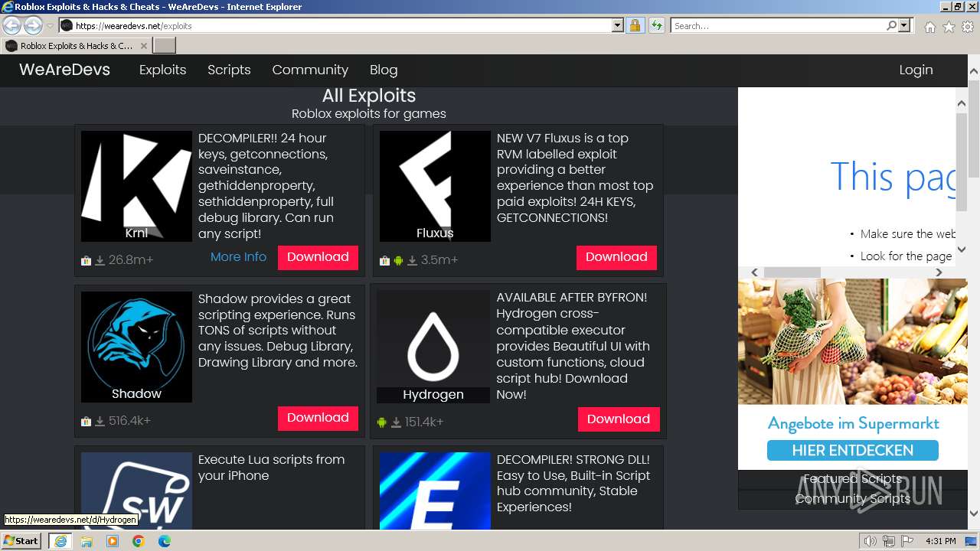Open the Exploits nav menu
This screenshot has width=980, height=551.
pyautogui.click(x=162, y=70)
